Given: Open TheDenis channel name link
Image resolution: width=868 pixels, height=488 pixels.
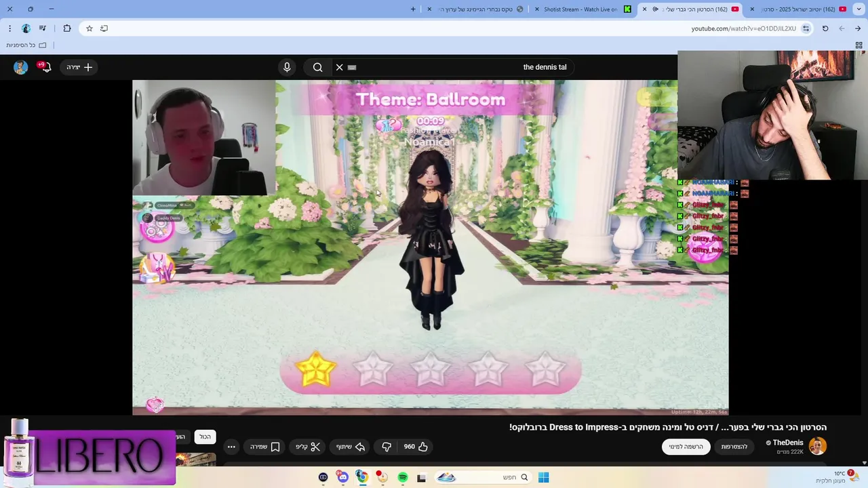Looking at the screenshot, I should (x=788, y=443).
